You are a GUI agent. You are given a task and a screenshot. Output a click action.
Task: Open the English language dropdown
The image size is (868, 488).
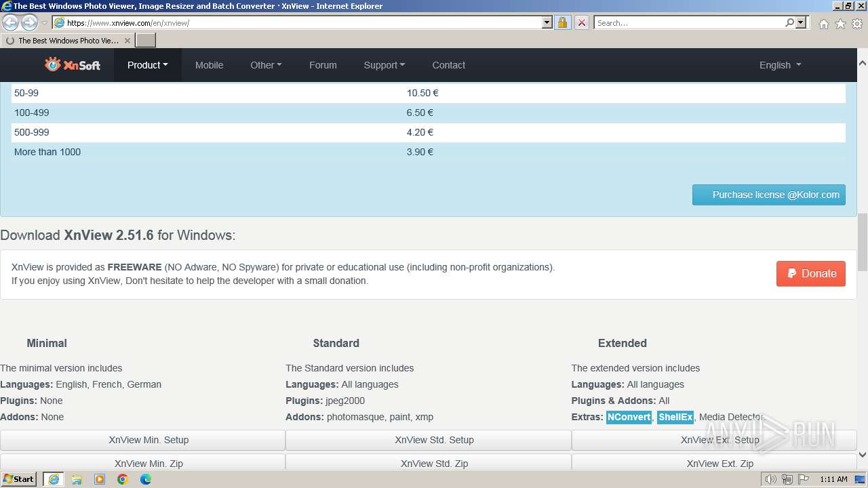pyautogui.click(x=780, y=65)
